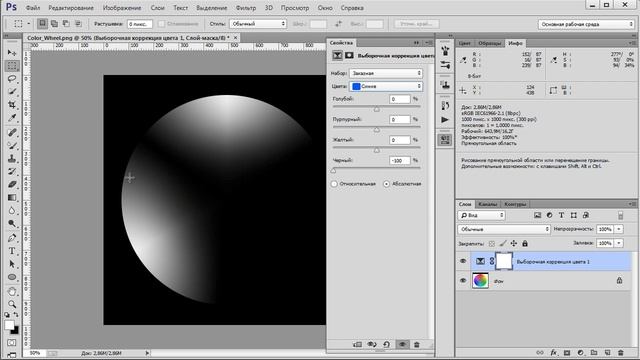The height and width of the screenshot is (360, 640).
Task: Click the foreground color swatch
Action: pyautogui.click(x=9, y=325)
